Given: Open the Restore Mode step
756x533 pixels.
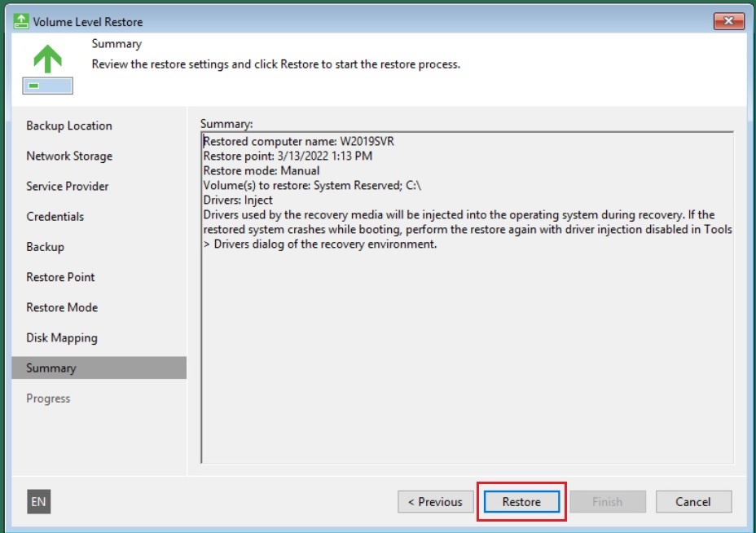Looking at the screenshot, I should click(x=62, y=307).
